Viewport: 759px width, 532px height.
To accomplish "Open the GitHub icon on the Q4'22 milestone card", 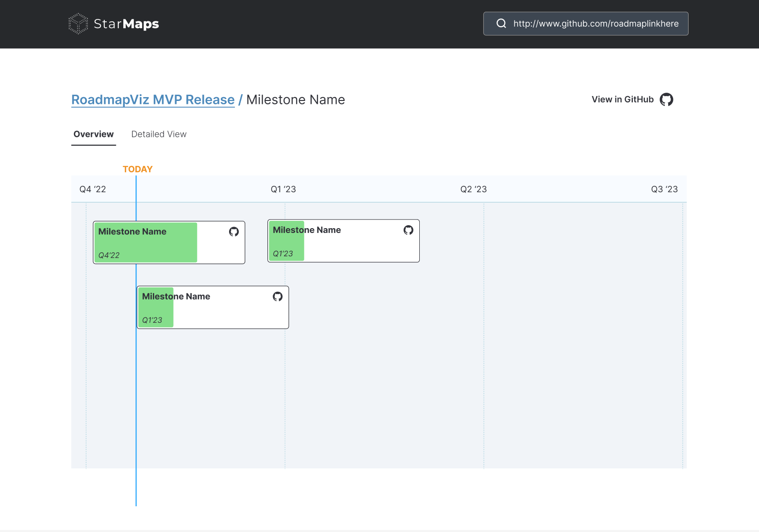I will coord(233,232).
